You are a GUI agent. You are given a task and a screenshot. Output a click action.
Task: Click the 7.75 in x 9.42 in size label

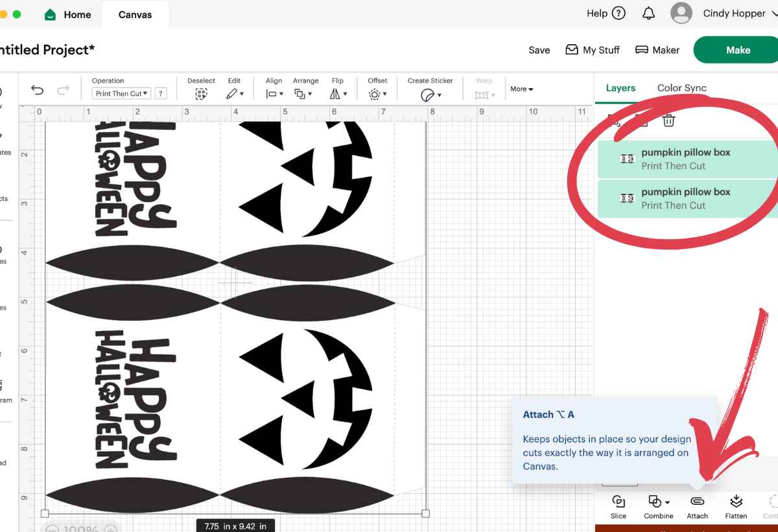[x=235, y=526]
